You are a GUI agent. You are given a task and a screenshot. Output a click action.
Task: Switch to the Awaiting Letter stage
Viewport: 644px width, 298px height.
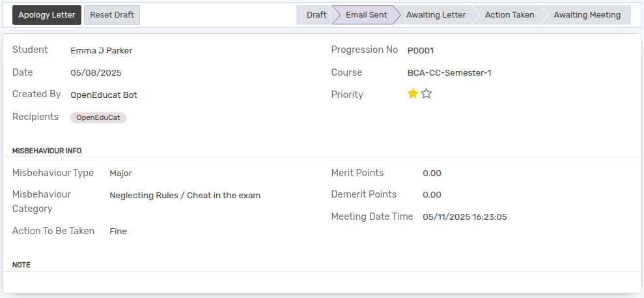click(436, 15)
